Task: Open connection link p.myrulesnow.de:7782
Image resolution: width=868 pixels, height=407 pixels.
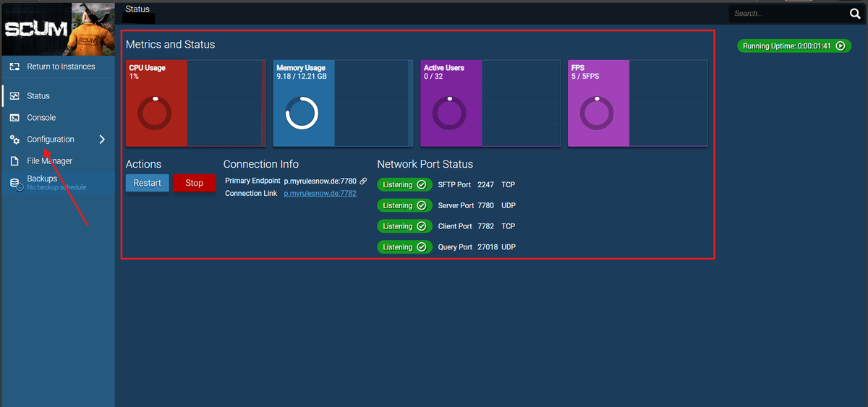Action: pos(320,194)
